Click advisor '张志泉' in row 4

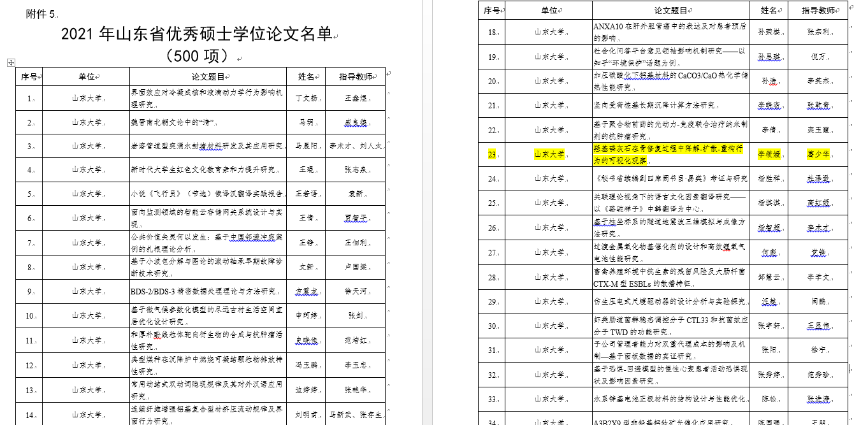356,171
